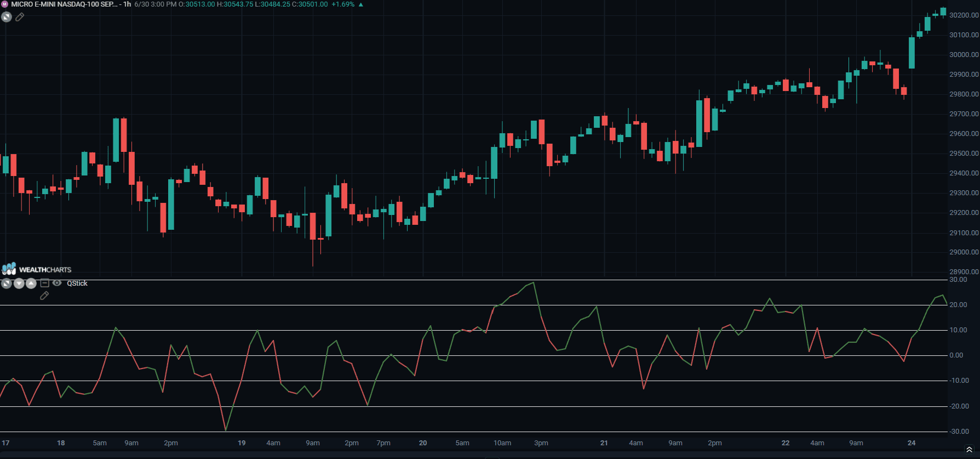Move QStick pane down
980x459 pixels.
click(x=19, y=284)
